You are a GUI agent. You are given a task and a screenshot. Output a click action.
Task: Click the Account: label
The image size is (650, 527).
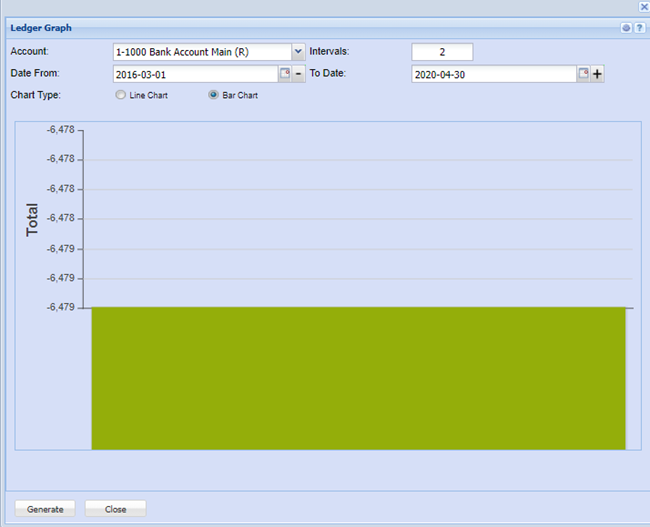point(29,51)
